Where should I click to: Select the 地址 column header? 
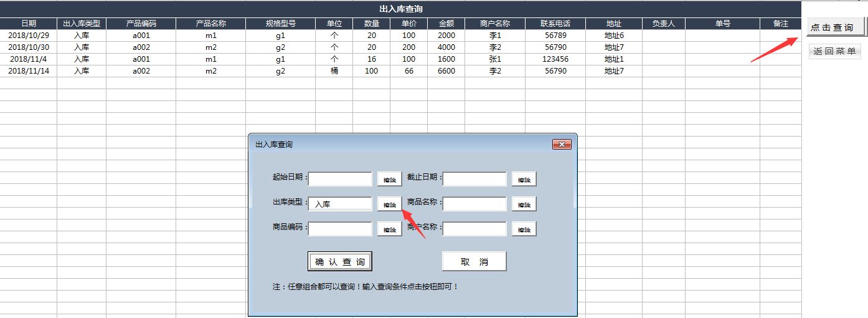(614, 24)
